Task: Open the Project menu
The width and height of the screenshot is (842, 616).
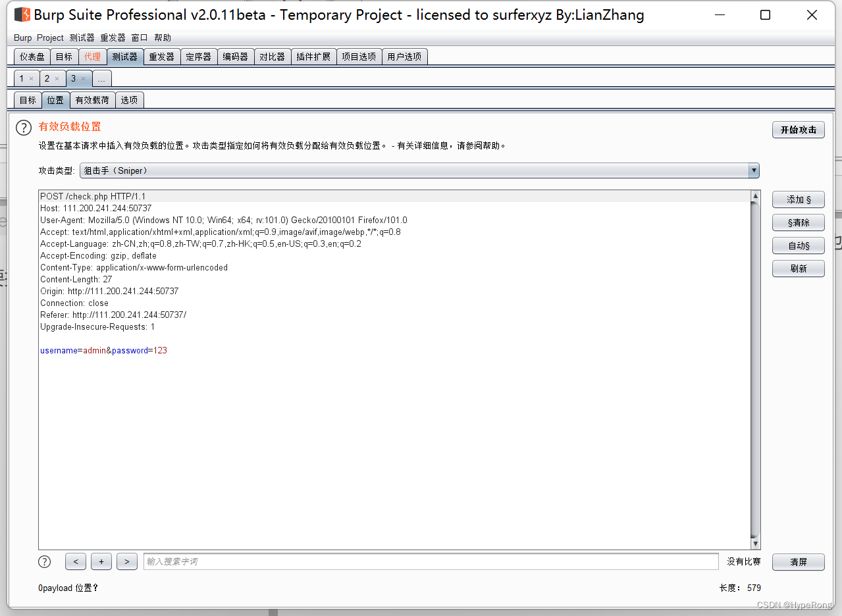Action: click(50, 38)
